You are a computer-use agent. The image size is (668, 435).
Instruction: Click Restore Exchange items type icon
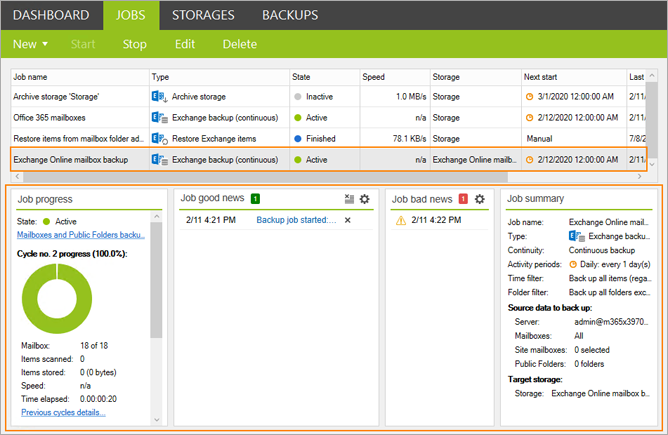(x=159, y=138)
